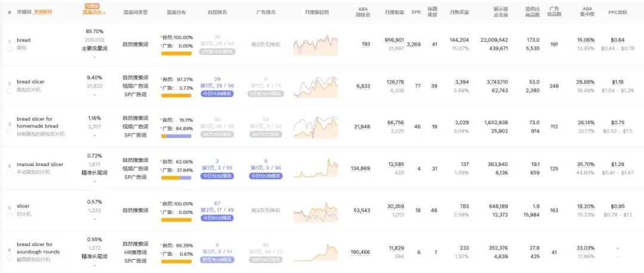The image size is (644, 273).
Task: Click the 精准长尾词 tag on manual bread slicer
Action: [x=94, y=173]
